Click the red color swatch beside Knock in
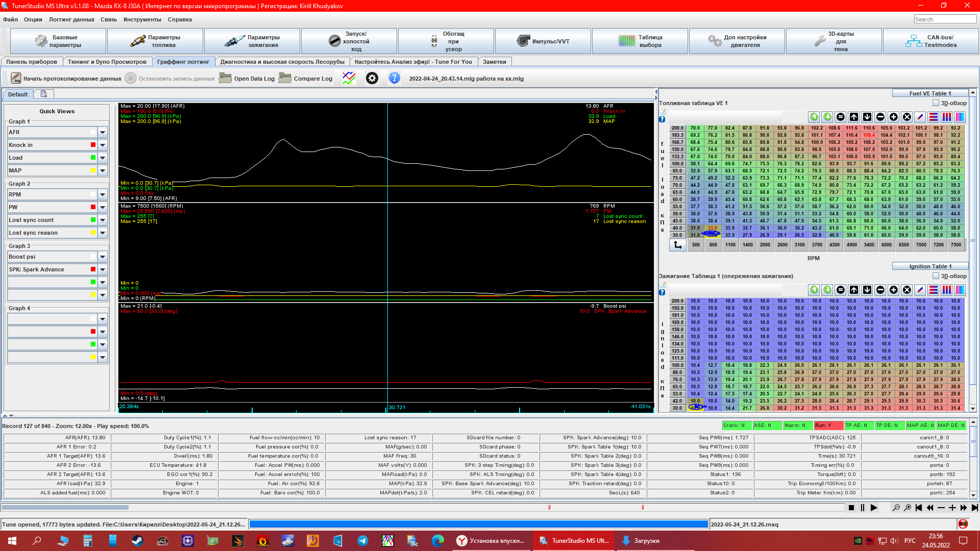Viewport: 980px width, 551px height. [93, 145]
